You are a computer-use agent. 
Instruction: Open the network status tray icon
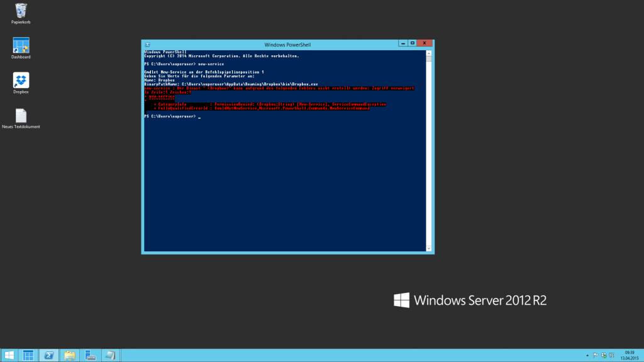click(612, 356)
